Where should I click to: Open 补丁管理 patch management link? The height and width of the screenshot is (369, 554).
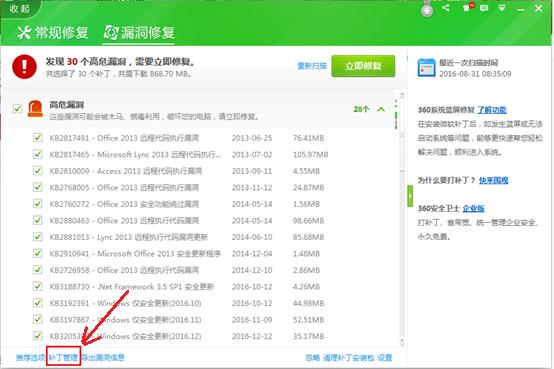[63, 358]
